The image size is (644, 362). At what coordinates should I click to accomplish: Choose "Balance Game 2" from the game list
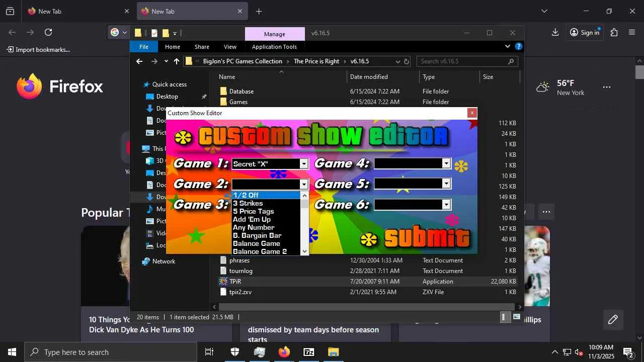pyautogui.click(x=266, y=251)
